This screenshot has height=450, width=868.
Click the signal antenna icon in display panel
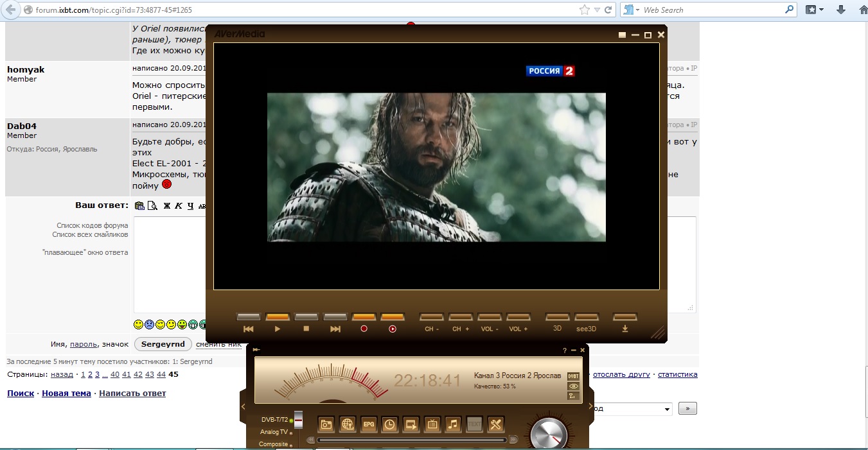[574, 396]
